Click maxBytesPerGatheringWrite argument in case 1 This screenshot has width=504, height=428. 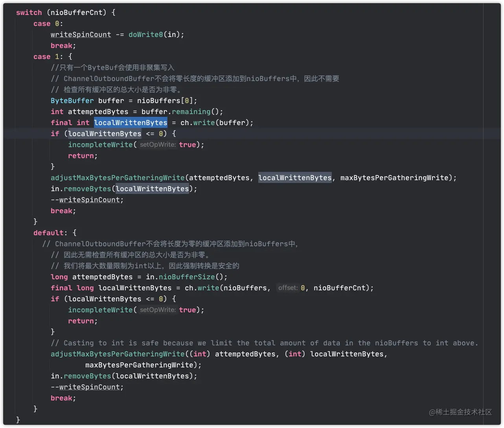[x=394, y=178]
